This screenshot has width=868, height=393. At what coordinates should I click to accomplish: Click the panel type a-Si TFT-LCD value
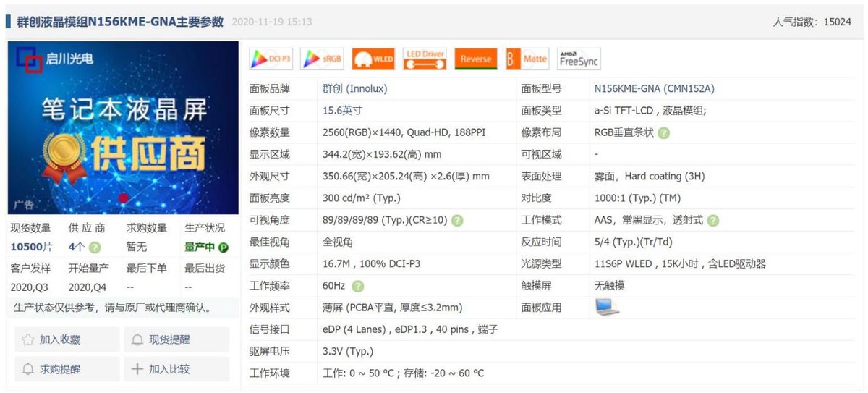point(650,111)
